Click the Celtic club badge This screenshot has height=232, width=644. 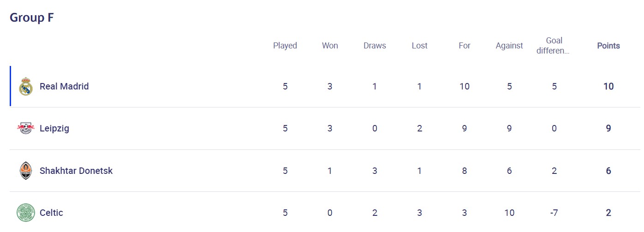tap(26, 213)
